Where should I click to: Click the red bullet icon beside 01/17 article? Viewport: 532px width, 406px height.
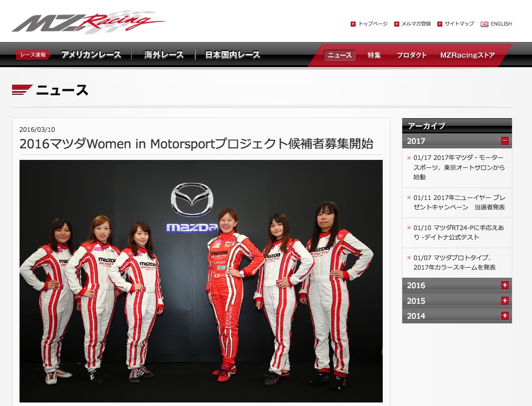[x=409, y=158]
